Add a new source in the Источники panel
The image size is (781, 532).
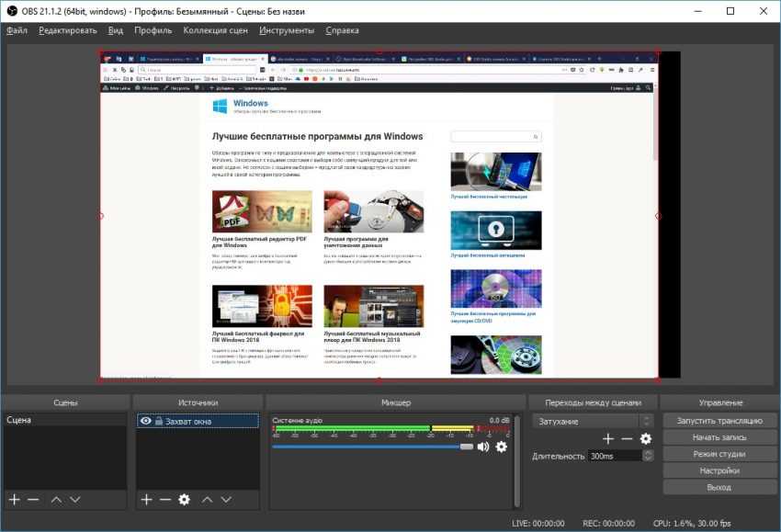pyautogui.click(x=146, y=499)
